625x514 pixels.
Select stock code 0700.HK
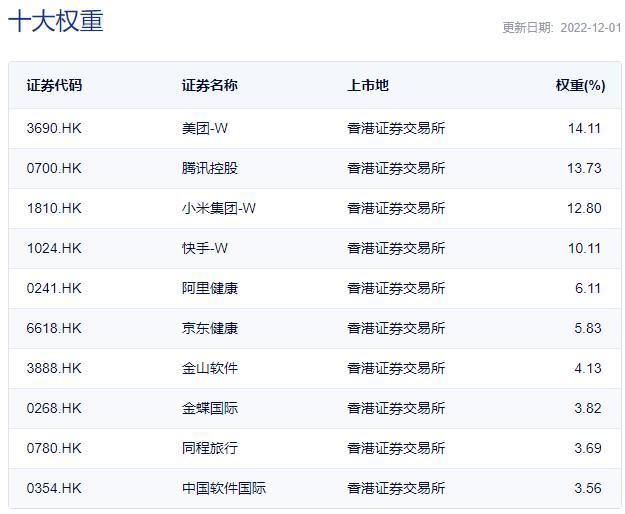[54, 168]
